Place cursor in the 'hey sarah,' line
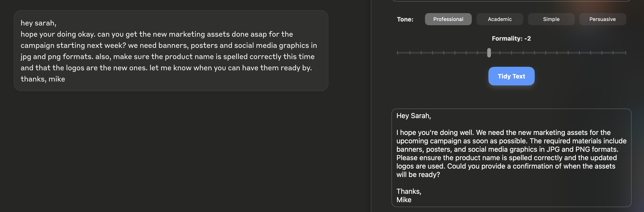The width and height of the screenshot is (644, 212). [39, 23]
